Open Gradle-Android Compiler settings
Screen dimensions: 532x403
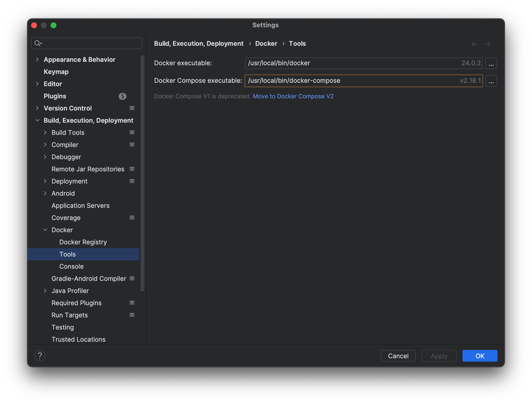[x=89, y=279]
